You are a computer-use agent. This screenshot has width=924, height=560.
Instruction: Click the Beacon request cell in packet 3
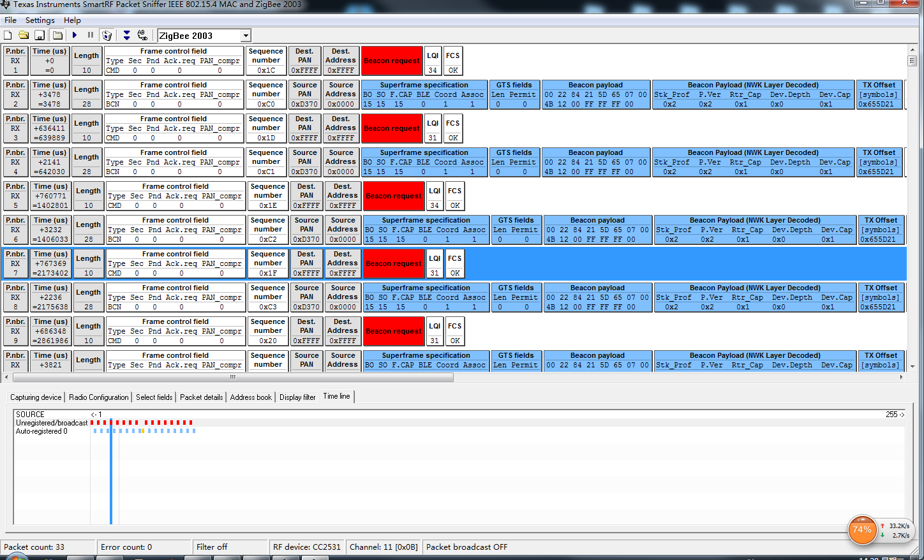(392, 129)
